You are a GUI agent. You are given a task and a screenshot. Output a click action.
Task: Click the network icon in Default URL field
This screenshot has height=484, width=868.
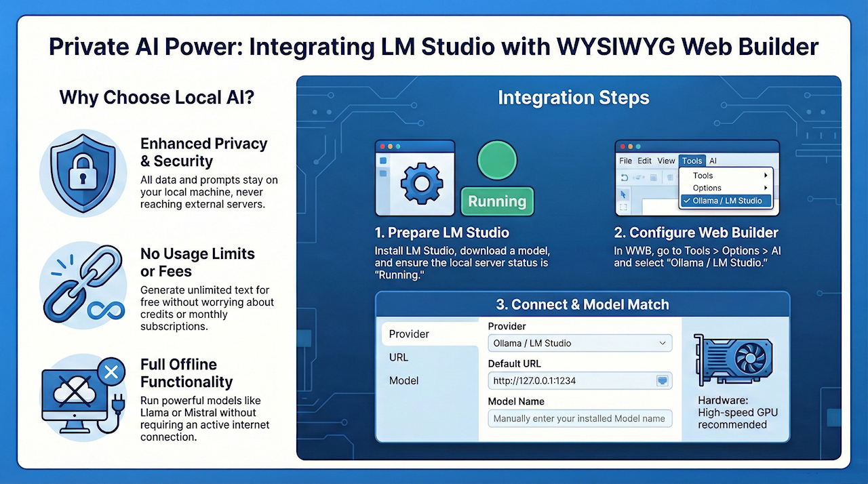662,380
